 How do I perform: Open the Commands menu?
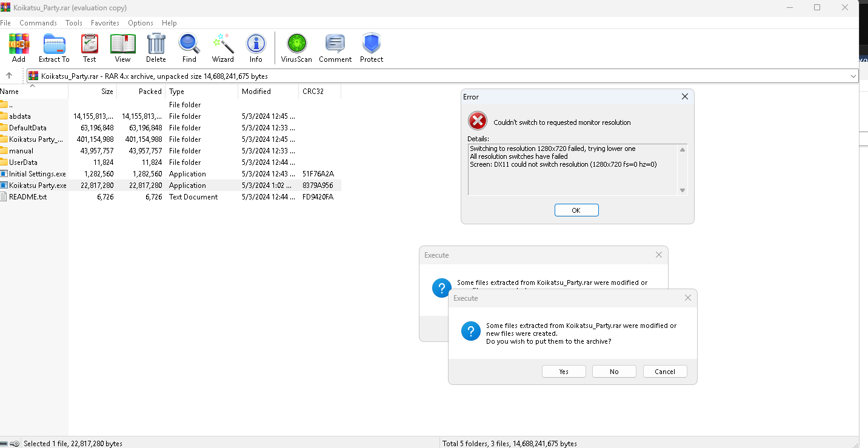(38, 23)
